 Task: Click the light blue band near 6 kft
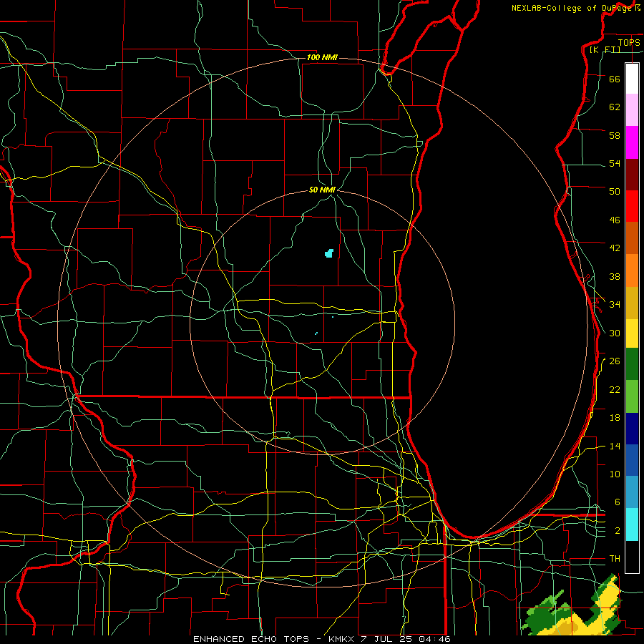[x=632, y=492]
